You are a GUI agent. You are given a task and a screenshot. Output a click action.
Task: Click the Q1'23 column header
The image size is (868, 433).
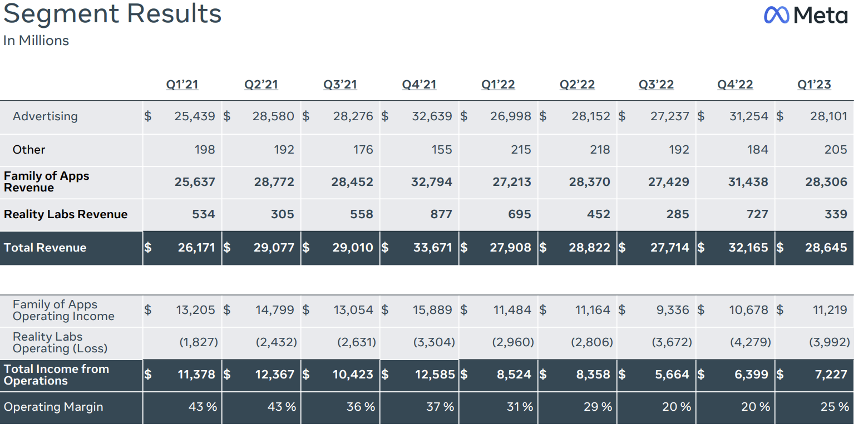[814, 85]
